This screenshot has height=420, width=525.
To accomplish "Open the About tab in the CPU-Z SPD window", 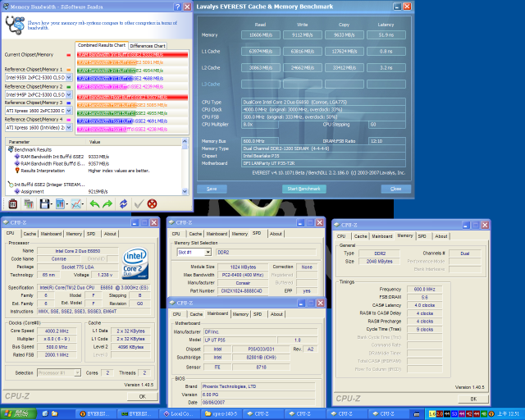I will click(276, 234).
